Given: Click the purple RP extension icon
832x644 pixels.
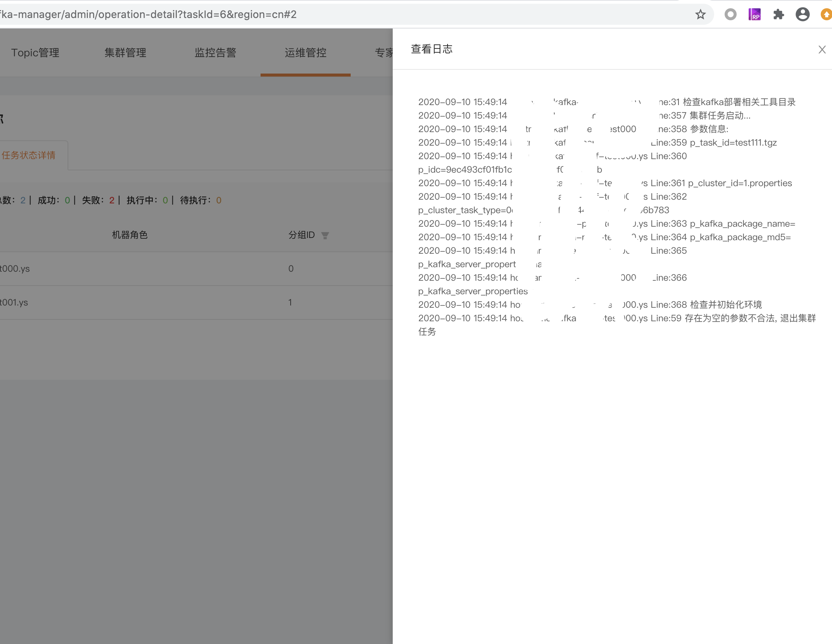Looking at the screenshot, I should click(x=755, y=15).
